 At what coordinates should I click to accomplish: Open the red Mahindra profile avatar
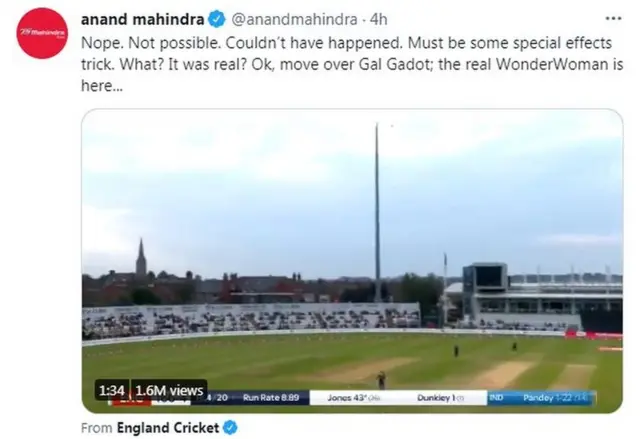click(x=42, y=33)
